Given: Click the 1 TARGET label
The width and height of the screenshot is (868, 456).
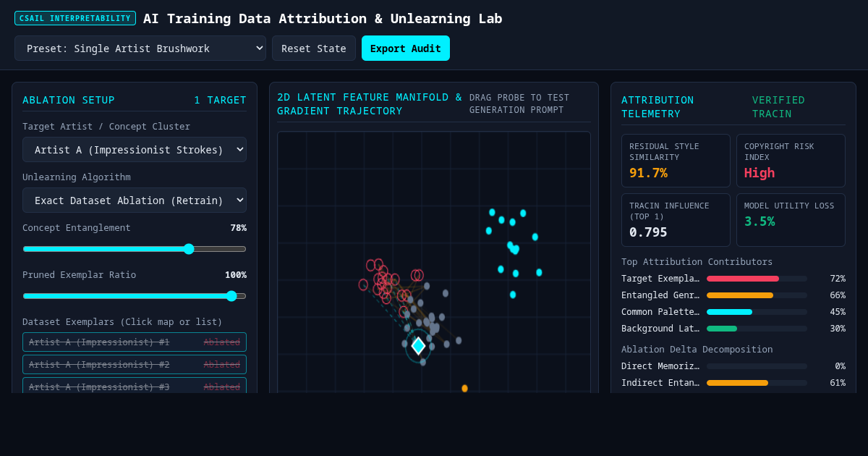Looking at the screenshot, I should point(220,100).
